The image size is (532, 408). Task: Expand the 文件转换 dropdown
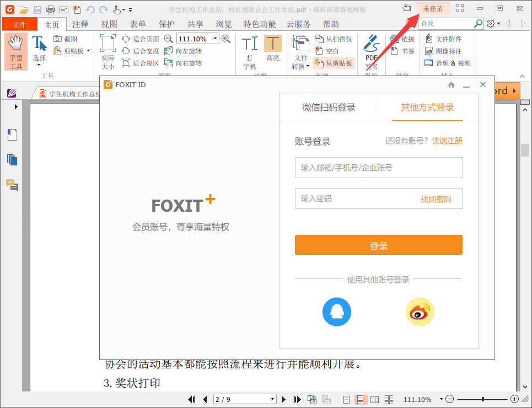coord(308,66)
